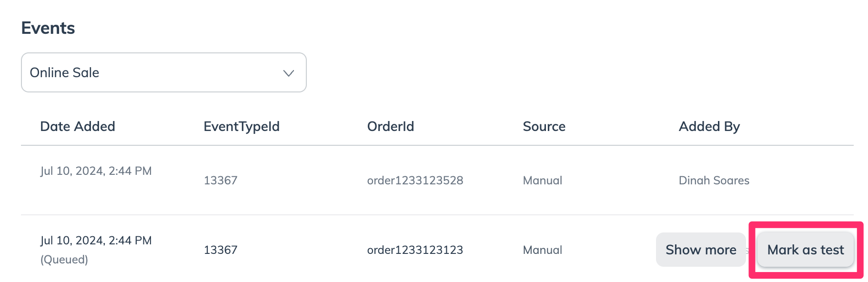Screen dimensions: 868x282
Task: Click the Added By column header
Action: (x=709, y=126)
